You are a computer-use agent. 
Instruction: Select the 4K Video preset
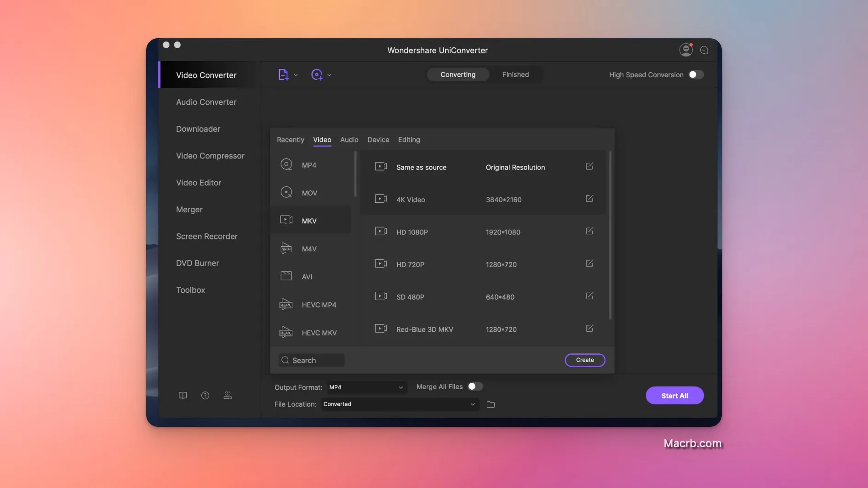(x=483, y=199)
